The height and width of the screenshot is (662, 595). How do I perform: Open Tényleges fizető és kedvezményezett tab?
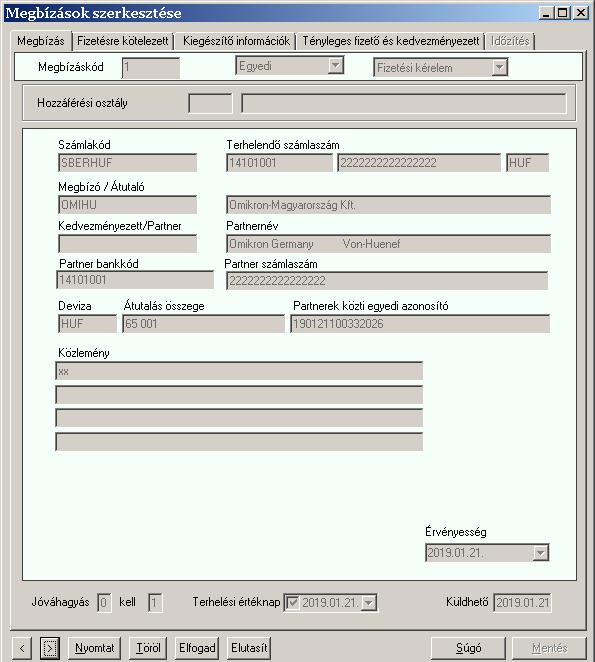tap(390, 41)
